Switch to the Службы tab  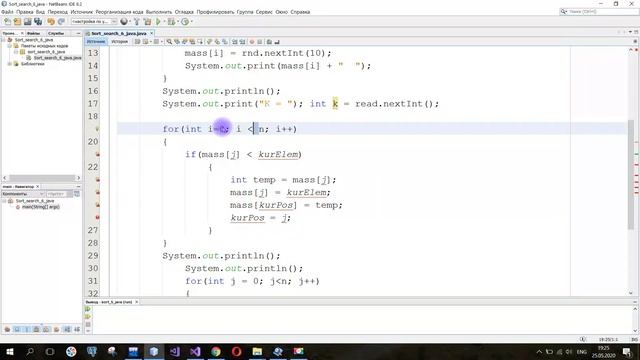56,33
